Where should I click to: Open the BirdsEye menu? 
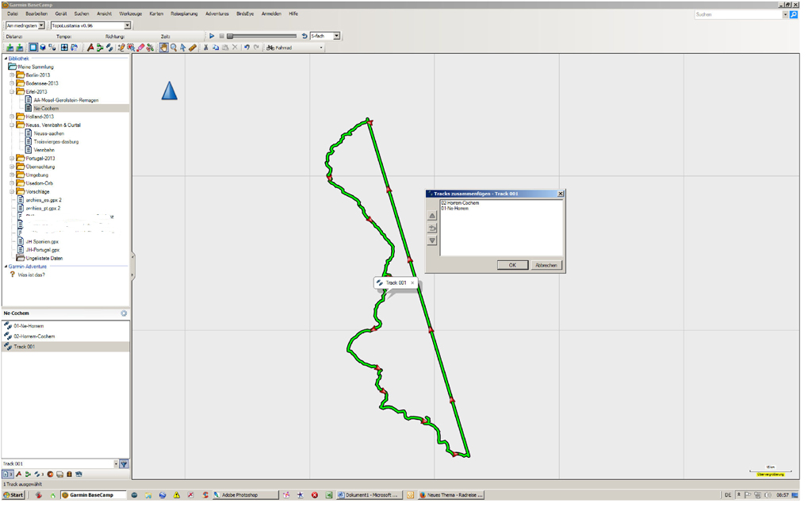245,14
